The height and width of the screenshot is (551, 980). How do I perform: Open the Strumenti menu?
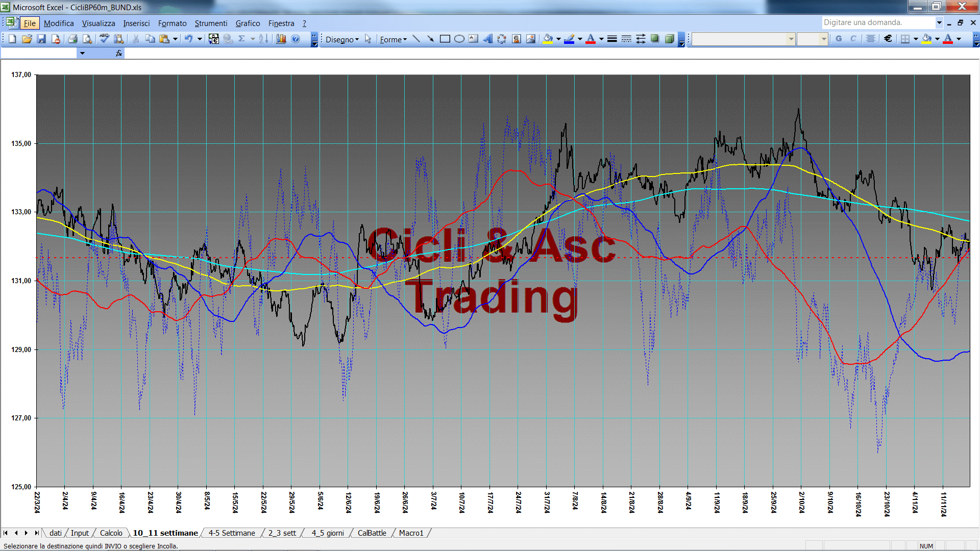[x=211, y=23]
